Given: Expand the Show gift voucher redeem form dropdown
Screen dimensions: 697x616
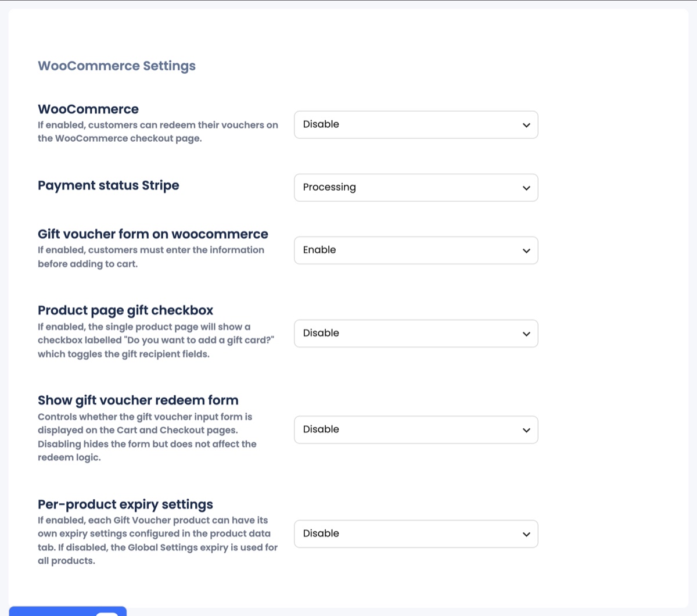Looking at the screenshot, I should [x=416, y=430].
